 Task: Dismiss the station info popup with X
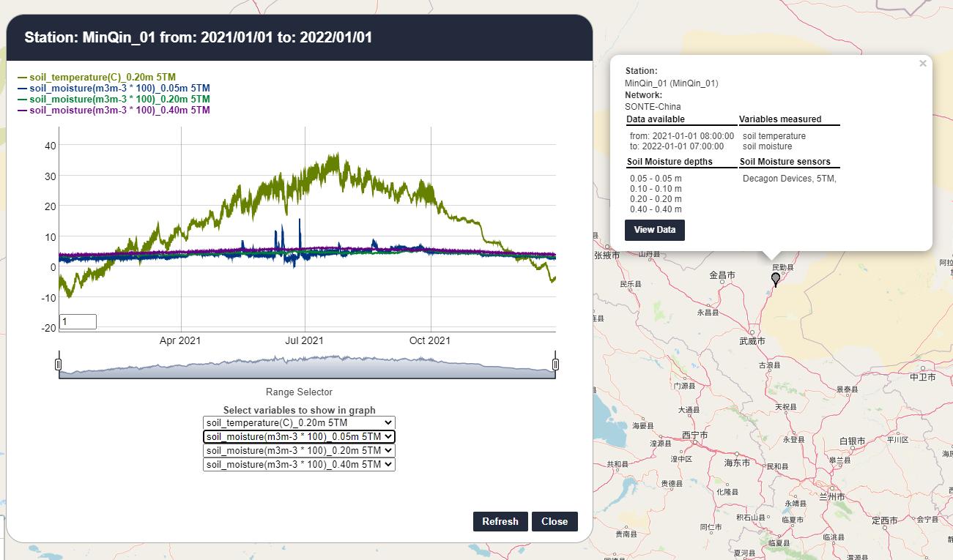pos(922,64)
